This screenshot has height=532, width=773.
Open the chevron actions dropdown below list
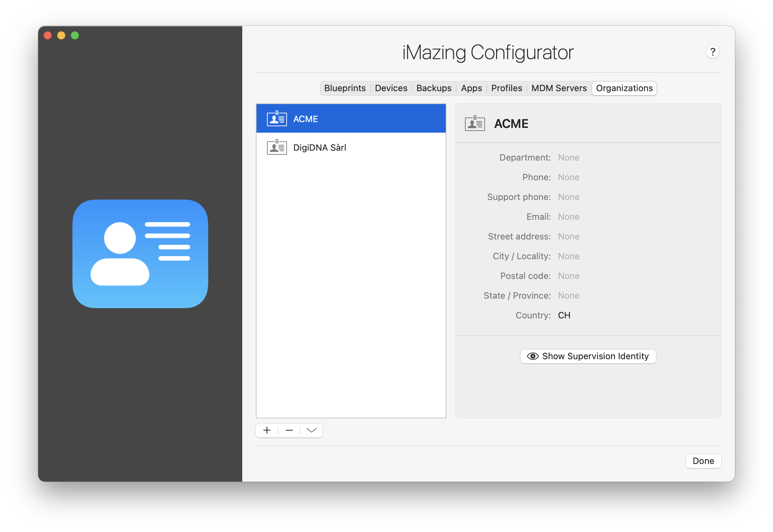[x=311, y=430]
